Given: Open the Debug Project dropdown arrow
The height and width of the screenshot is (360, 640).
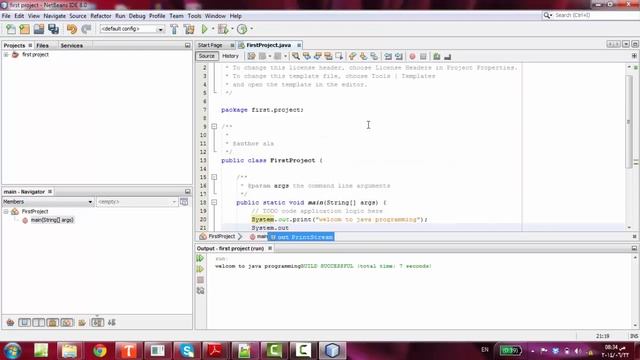Looking at the screenshot, I should pyautogui.click(x=232, y=29).
